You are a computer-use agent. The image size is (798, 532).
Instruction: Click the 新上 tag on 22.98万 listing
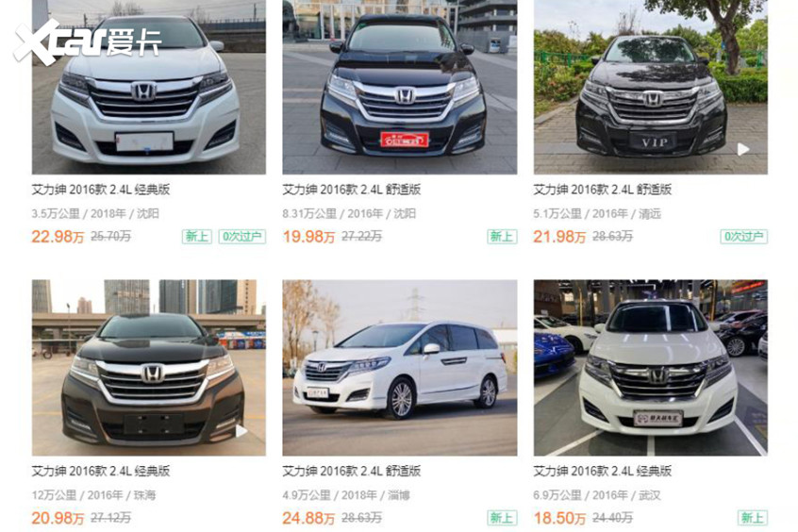(x=197, y=237)
